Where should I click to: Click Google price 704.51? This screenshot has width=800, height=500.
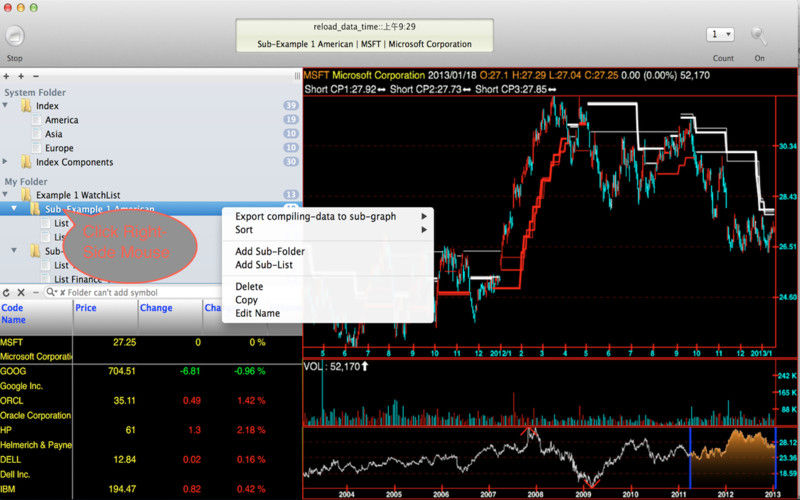[x=121, y=371]
